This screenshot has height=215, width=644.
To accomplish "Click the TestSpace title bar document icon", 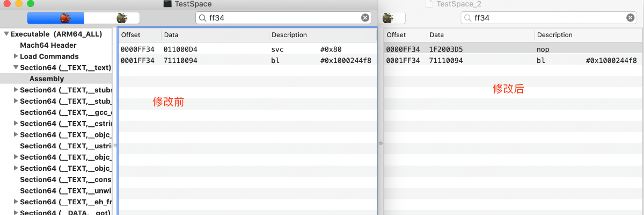I will [x=167, y=4].
